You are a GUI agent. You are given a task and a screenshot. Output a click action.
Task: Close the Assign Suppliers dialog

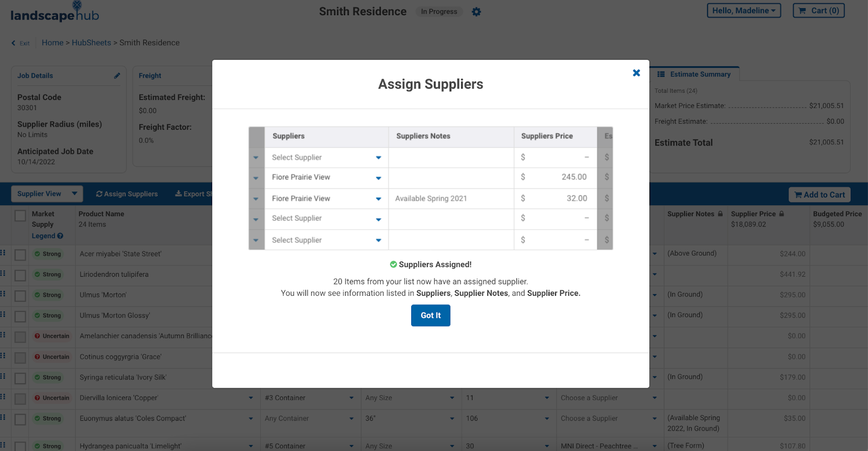coord(636,73)
